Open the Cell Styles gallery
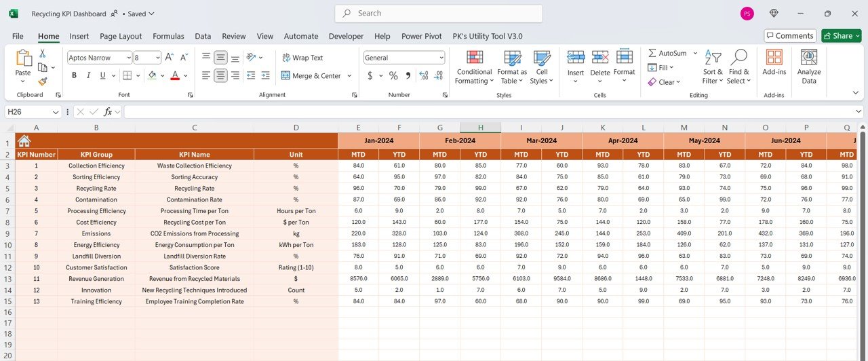 542,66
